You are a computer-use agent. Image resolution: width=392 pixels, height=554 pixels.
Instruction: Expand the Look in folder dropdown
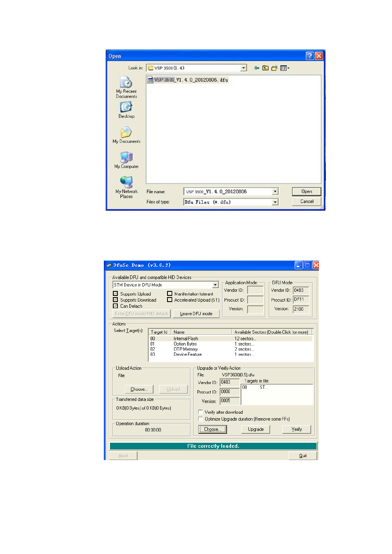click(x=244, y=68)
